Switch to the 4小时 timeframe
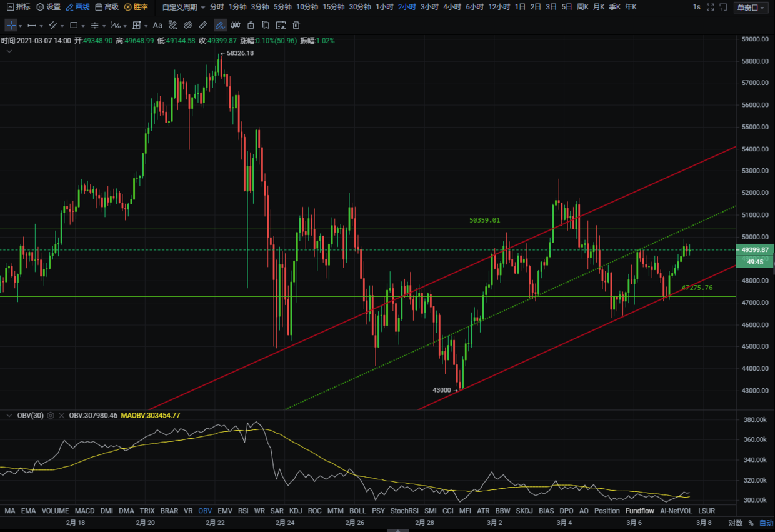Image resolution: width=775 pixels, height=532 pixels. (452, 7)
